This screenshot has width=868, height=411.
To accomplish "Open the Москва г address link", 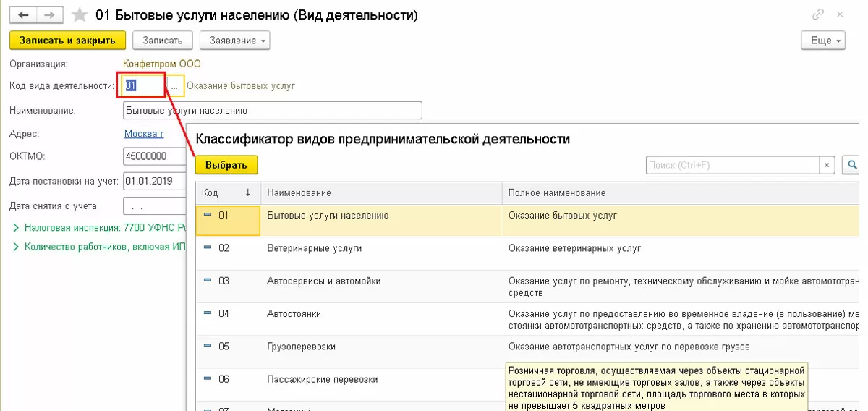I will coord(144,134).
